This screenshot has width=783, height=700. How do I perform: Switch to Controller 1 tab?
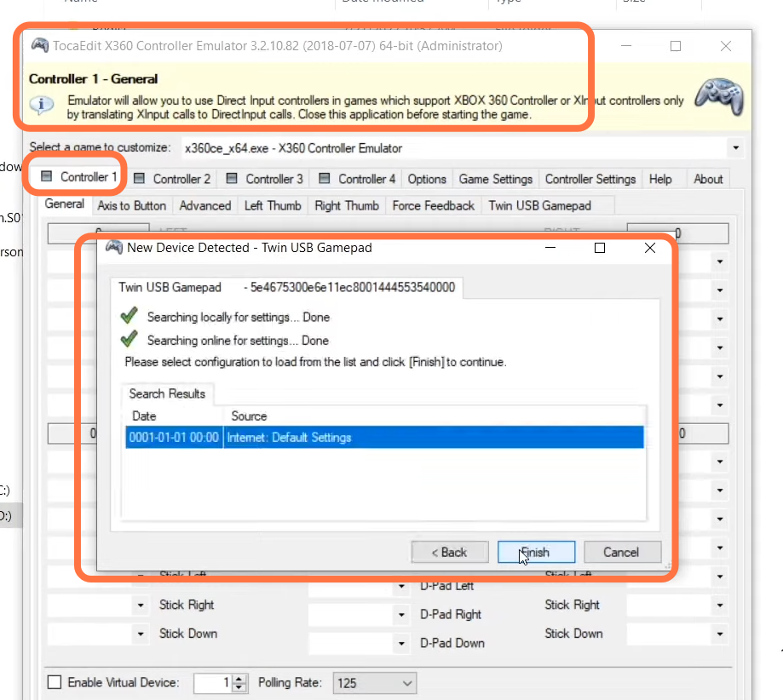click(x=80, y=177)
